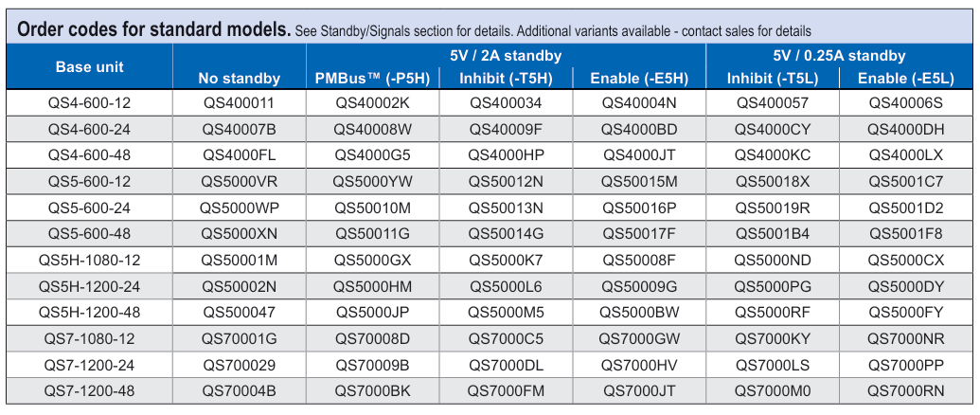This screenshot has width=980, height=415.
Task: Select order code QS50012N
Action: pos(507,182)
